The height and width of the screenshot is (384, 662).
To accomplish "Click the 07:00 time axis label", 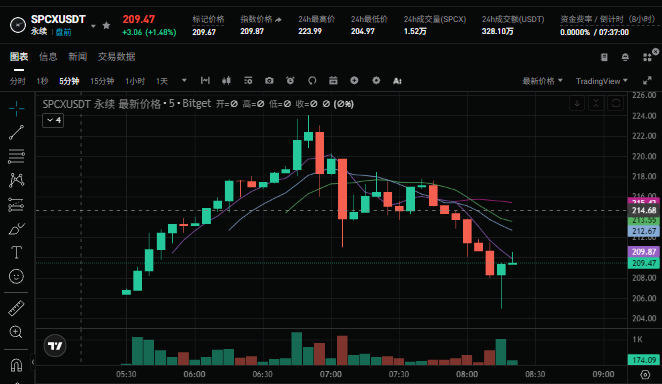I will pos(331,374).
